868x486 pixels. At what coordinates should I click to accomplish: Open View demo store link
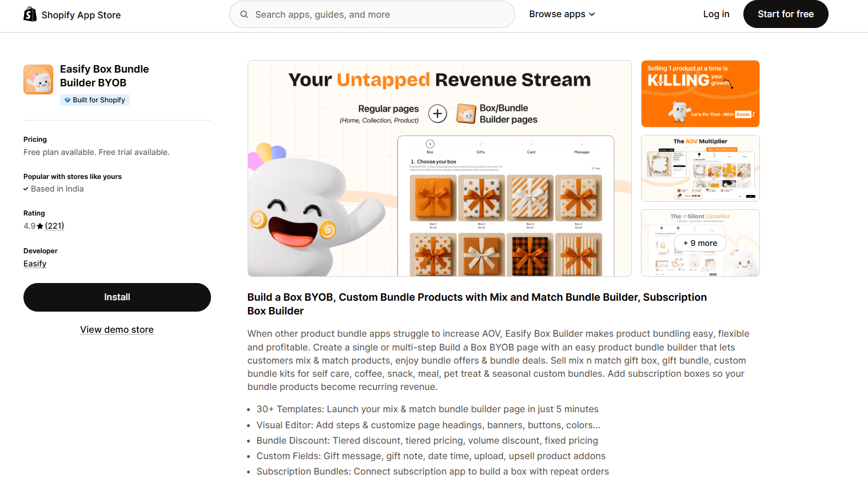(x=117, y=330)
